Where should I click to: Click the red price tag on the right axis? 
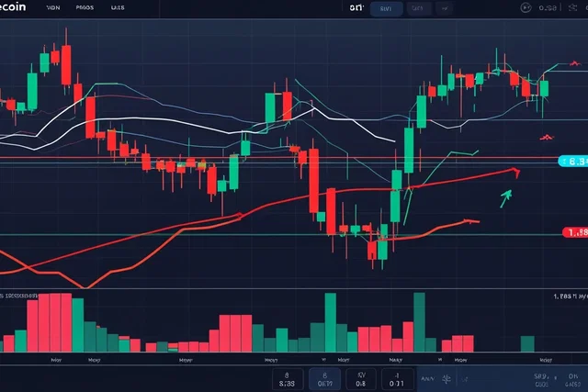[575, 232]
